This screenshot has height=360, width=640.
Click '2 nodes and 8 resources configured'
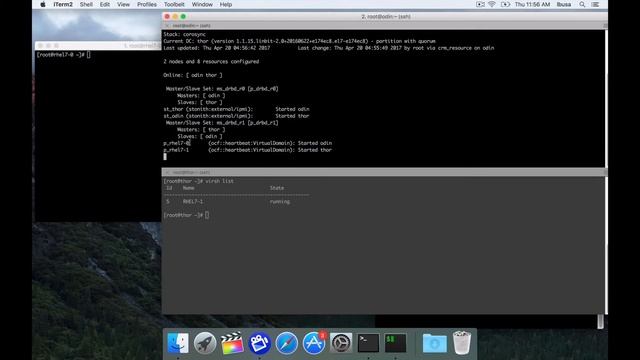tap(211, 62)
